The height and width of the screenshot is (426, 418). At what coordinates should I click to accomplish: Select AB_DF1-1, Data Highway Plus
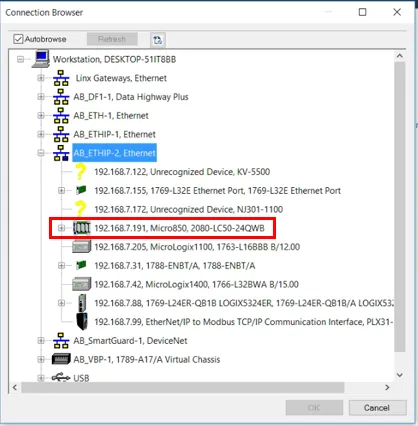pyautogui.click(x=131, y=97)
